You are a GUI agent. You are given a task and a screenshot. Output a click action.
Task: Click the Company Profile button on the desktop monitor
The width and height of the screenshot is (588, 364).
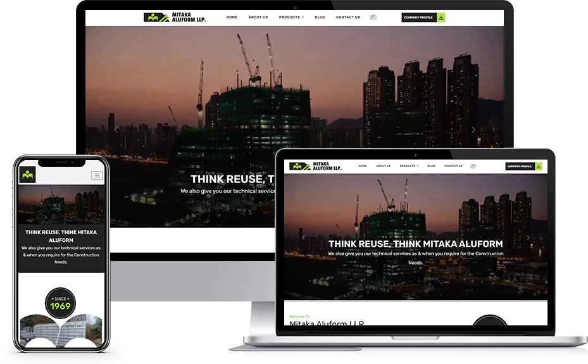tap(419, 17)
